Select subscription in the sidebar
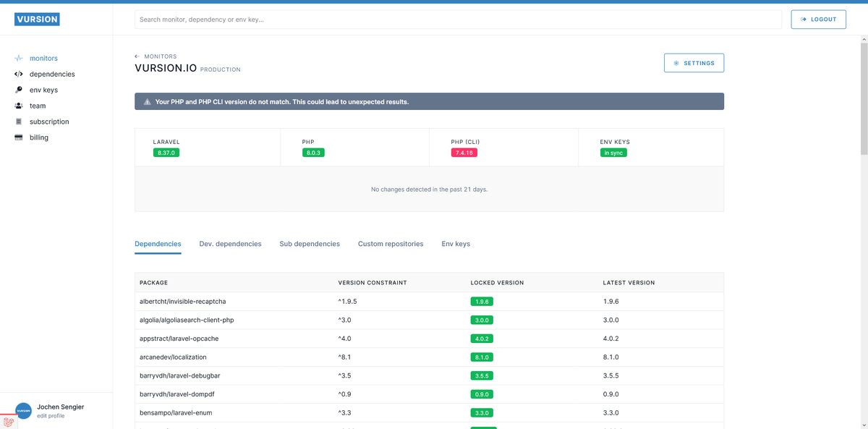868x429 pixels. coord(49,122)
